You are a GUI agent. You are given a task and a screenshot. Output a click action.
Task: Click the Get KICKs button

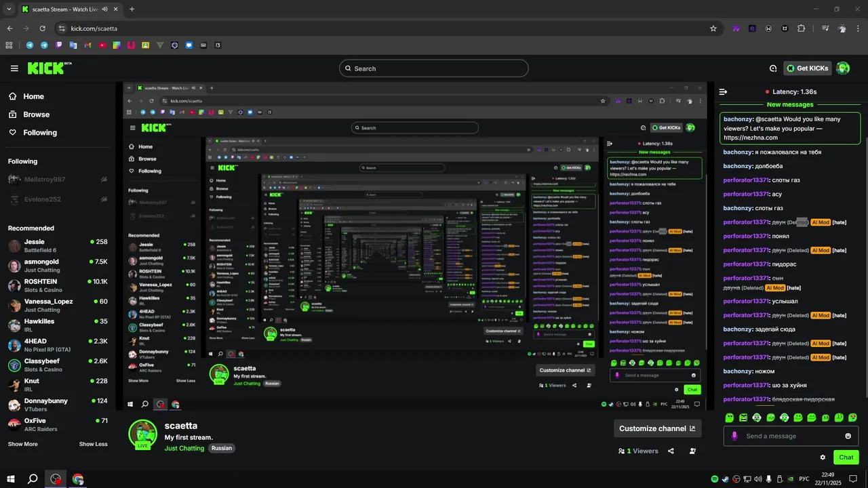click(x=808, y=68)
